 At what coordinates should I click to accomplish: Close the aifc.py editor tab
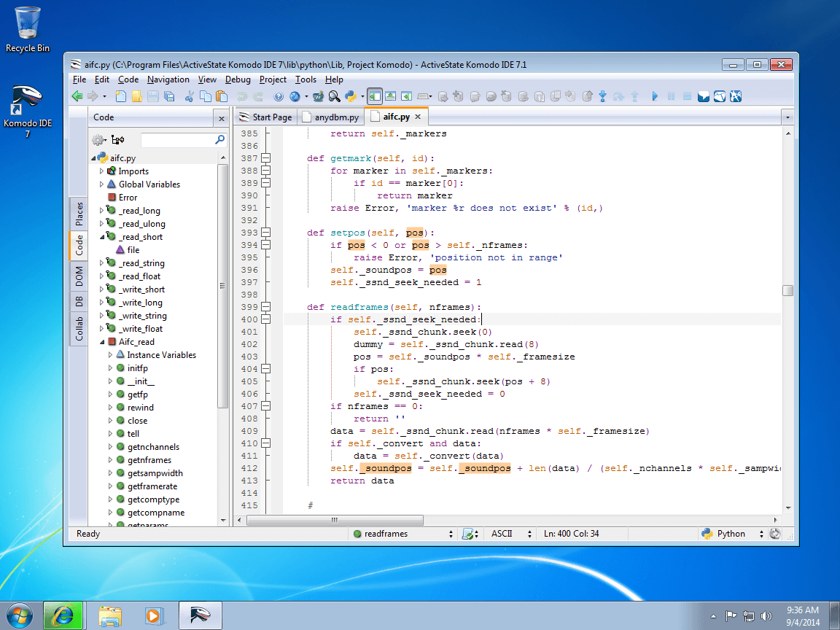418,116
